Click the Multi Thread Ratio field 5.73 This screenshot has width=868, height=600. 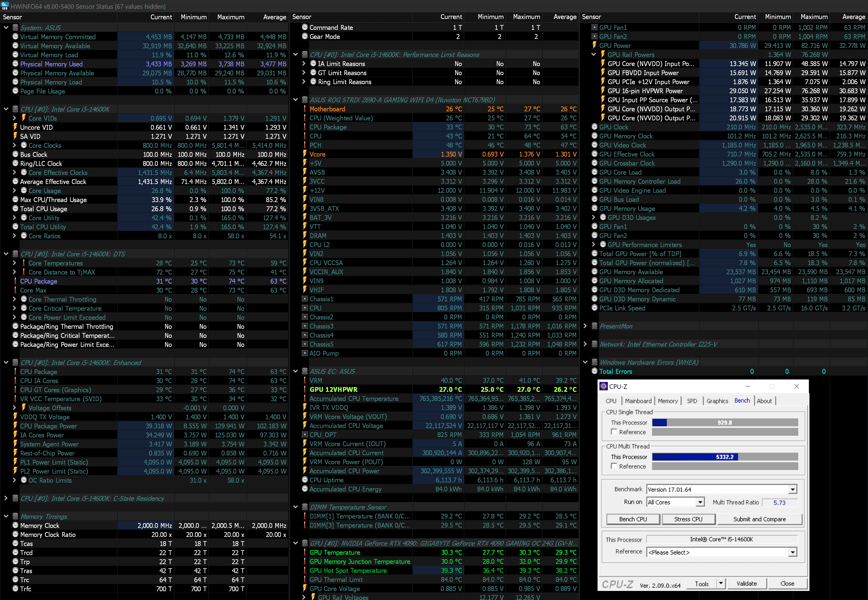click(x=779, y=503)
